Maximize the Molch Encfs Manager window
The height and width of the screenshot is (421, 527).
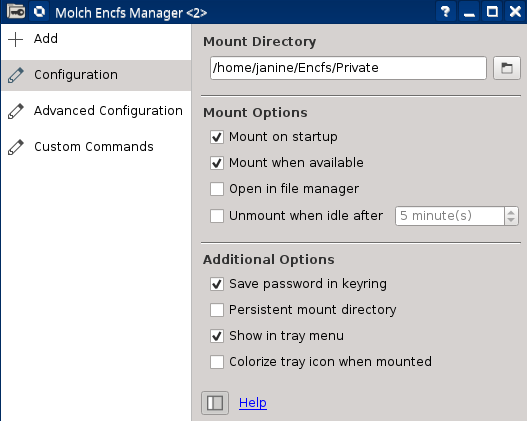pos(492,12)
